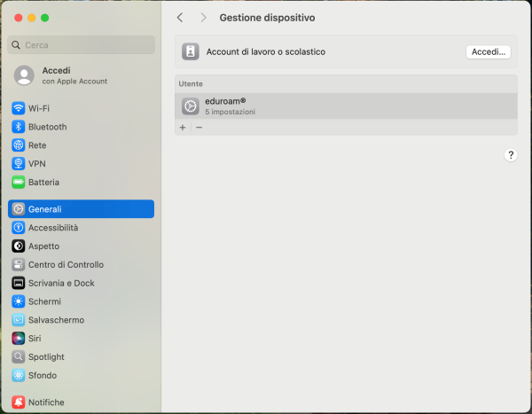This screenshot has width=532, height=414.
Task: Select the Siri icon
Action: (x=19, y=339)
